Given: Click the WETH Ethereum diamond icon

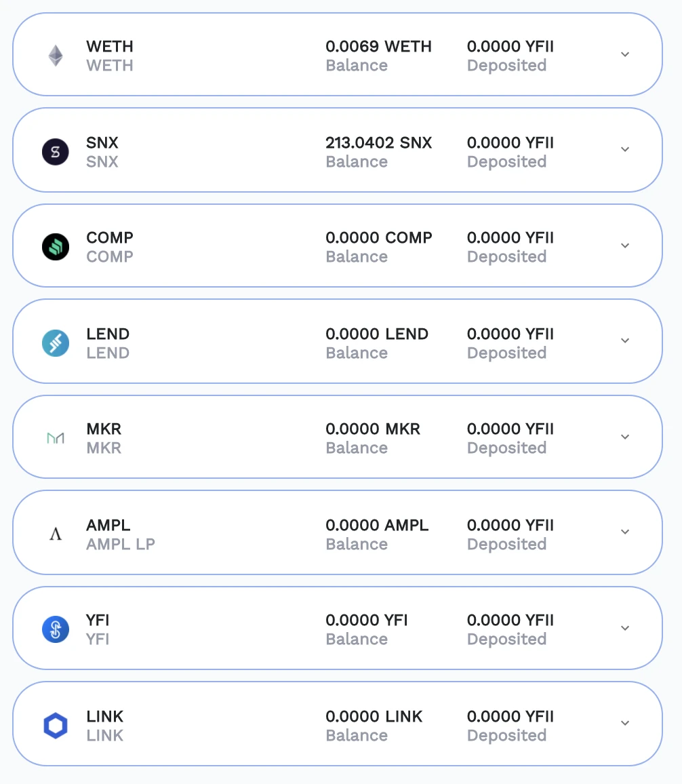Looking at the screenshot, I should pos(56,56).
